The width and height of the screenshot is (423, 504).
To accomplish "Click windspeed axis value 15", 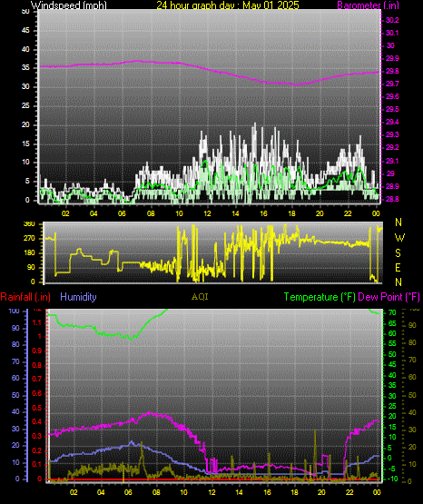I will pyautogui.click(x=25, y=143).
